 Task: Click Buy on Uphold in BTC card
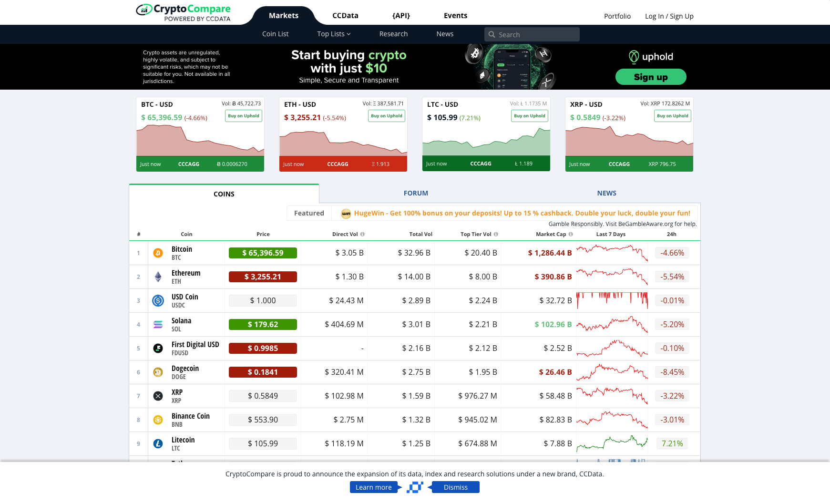coord(244,116)
